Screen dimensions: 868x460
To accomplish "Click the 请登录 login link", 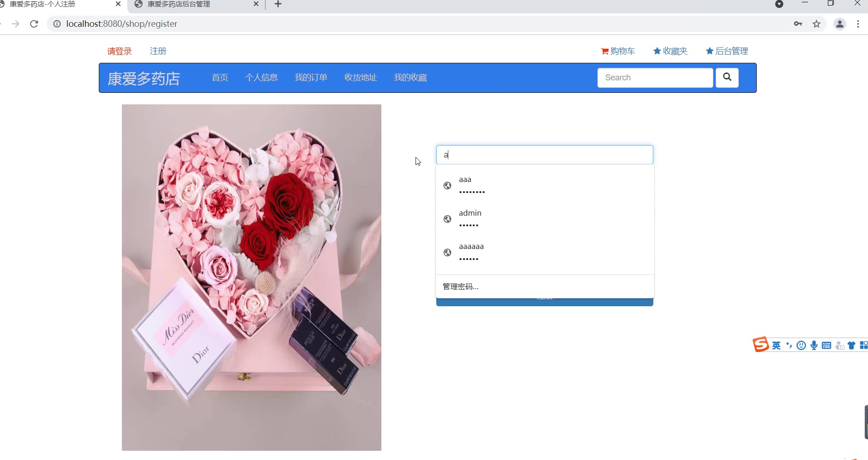I will click(x=120, y=51).
